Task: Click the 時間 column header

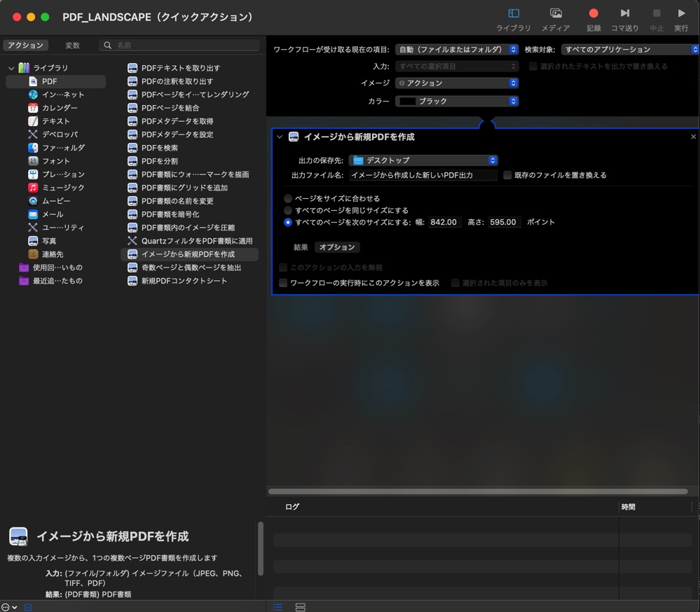Action: (x=628, y=507)
